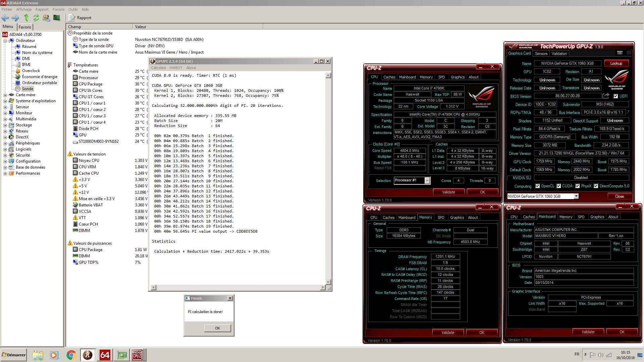Open the green monitor diagnostics icon
The image size is (644, 362).
[x=56, y=18]
